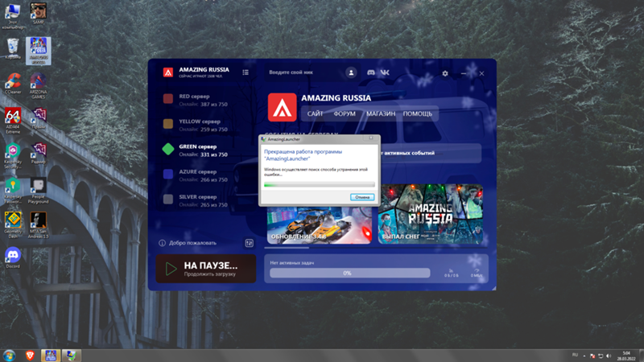Open the Windows Start menu
Image resolution: width=644 pixels, height=362 pixels.
[x=9, y=355]
